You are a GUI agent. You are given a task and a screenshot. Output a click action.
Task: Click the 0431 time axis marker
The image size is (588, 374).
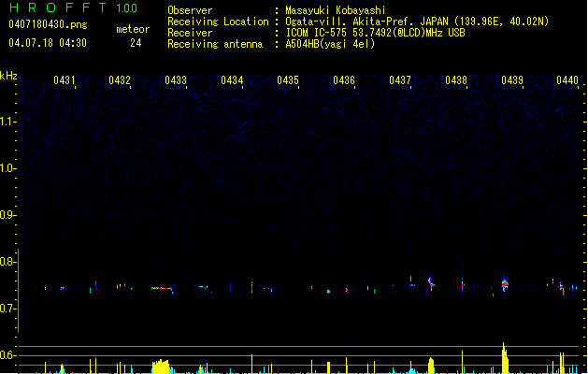click(x=65, y=80)
